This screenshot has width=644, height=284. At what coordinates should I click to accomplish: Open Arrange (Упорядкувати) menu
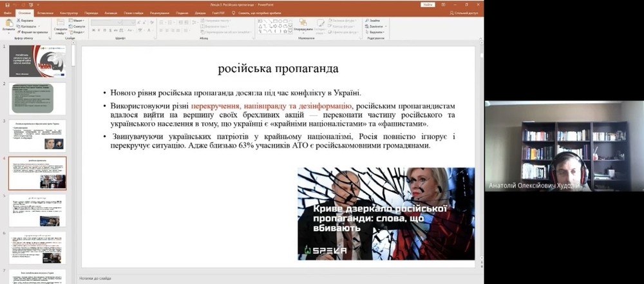point(303,26)
